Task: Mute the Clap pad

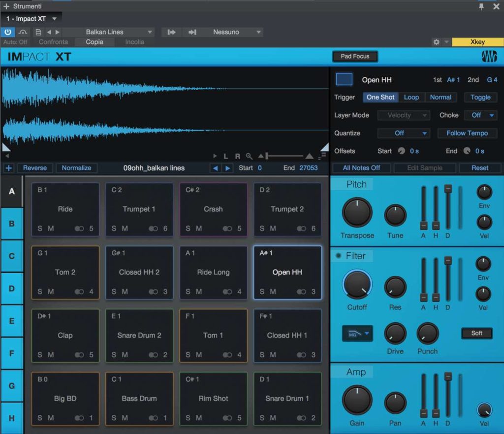Action: coord(51,355)
